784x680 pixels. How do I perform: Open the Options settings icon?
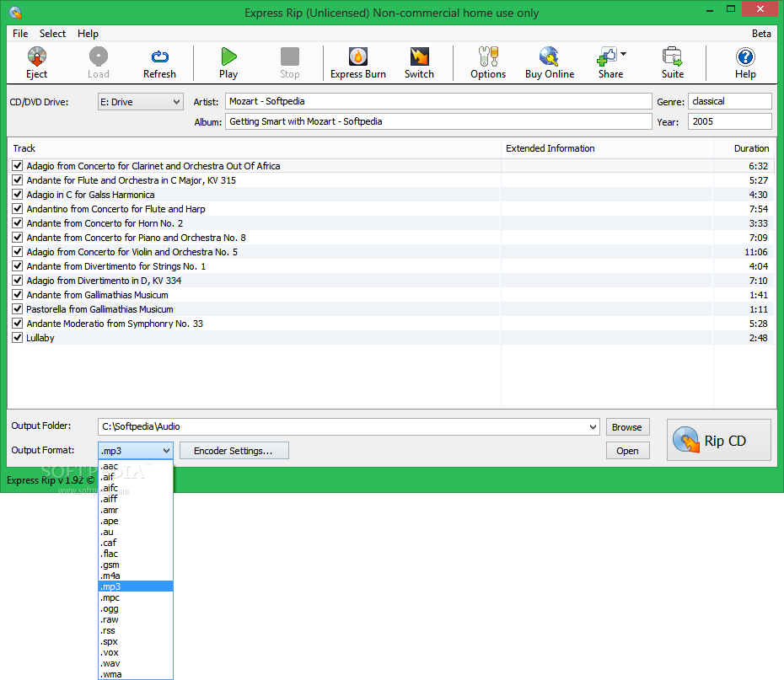(488, 56)
